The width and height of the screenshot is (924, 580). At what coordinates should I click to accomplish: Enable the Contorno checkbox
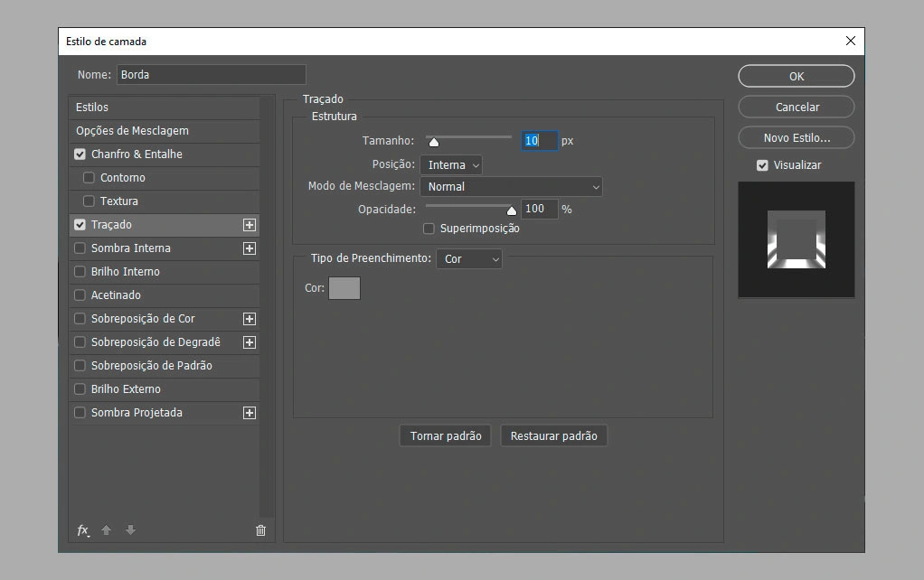click(89, 178)
